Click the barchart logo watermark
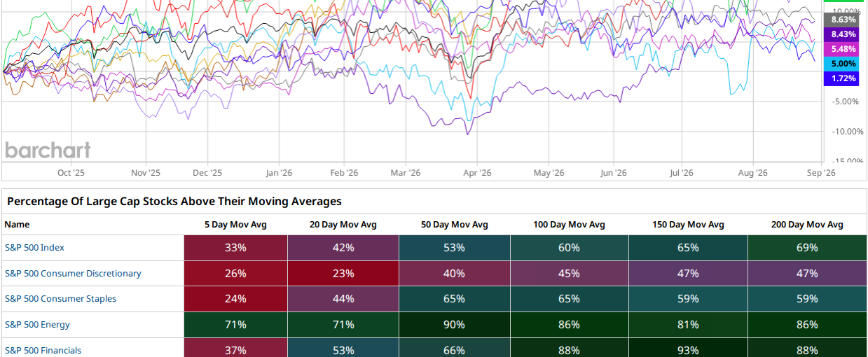 click(x=48, y=150)
